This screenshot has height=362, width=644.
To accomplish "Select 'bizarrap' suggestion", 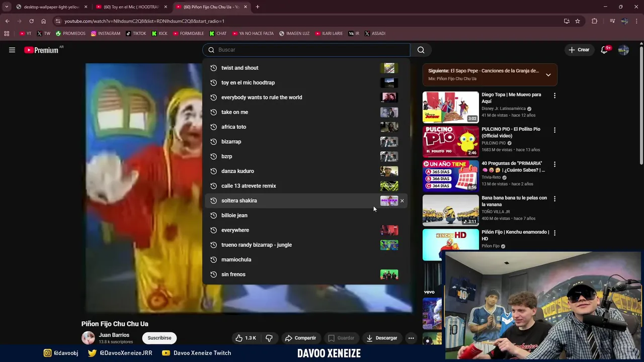I will [305, 141].
